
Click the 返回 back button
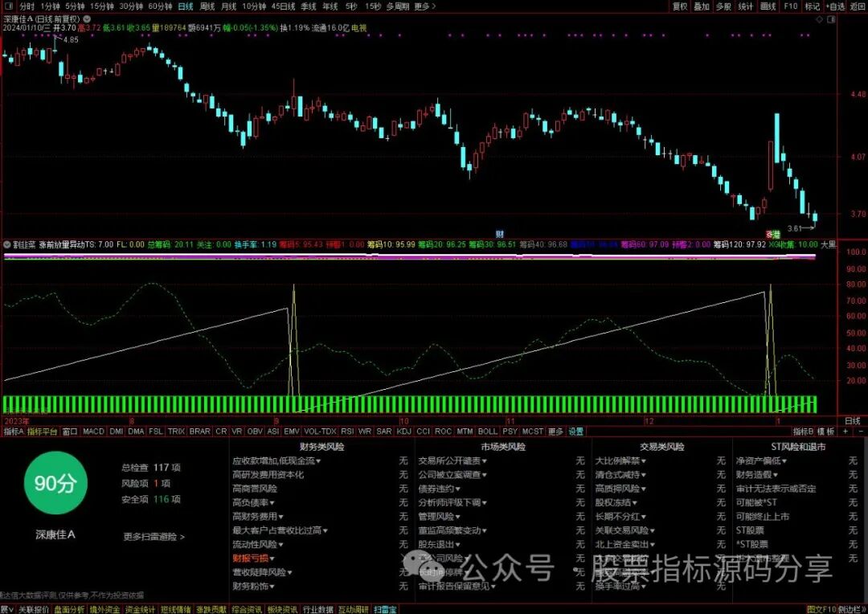857,6
